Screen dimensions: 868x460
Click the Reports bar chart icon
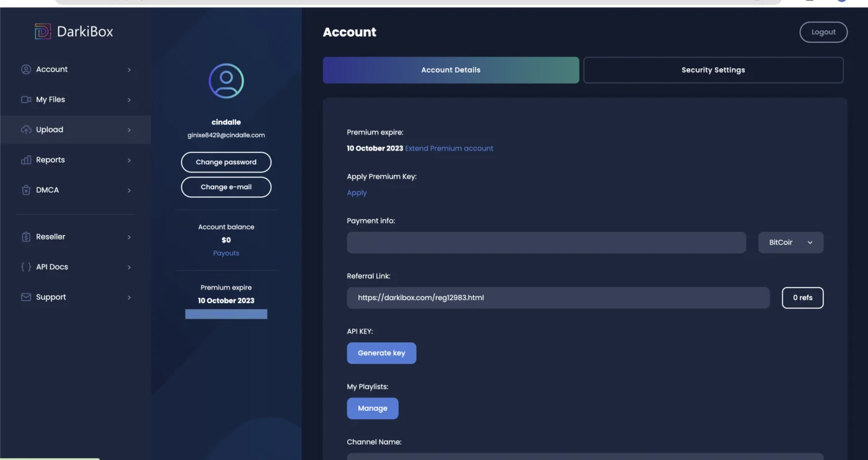click(26, 160)
